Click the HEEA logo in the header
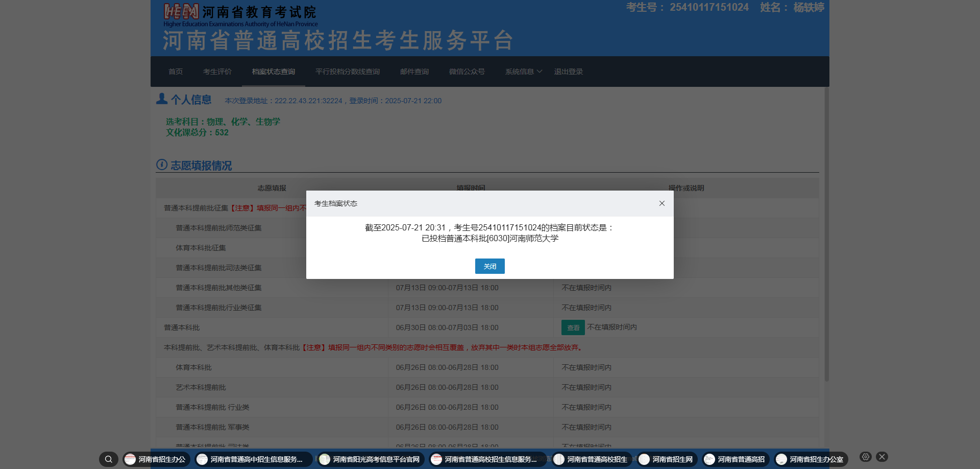 (x=181, y=12)
